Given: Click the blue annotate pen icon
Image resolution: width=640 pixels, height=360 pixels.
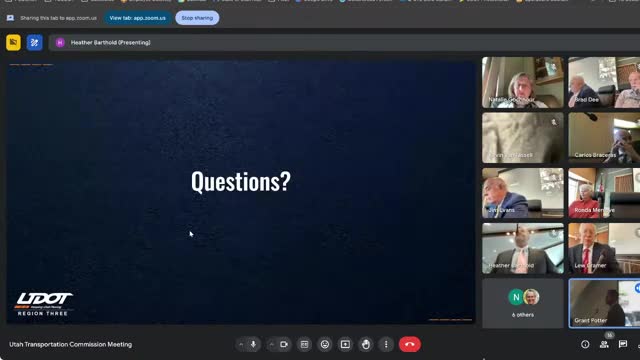Looking at the screenshot, I should [35, 42].
